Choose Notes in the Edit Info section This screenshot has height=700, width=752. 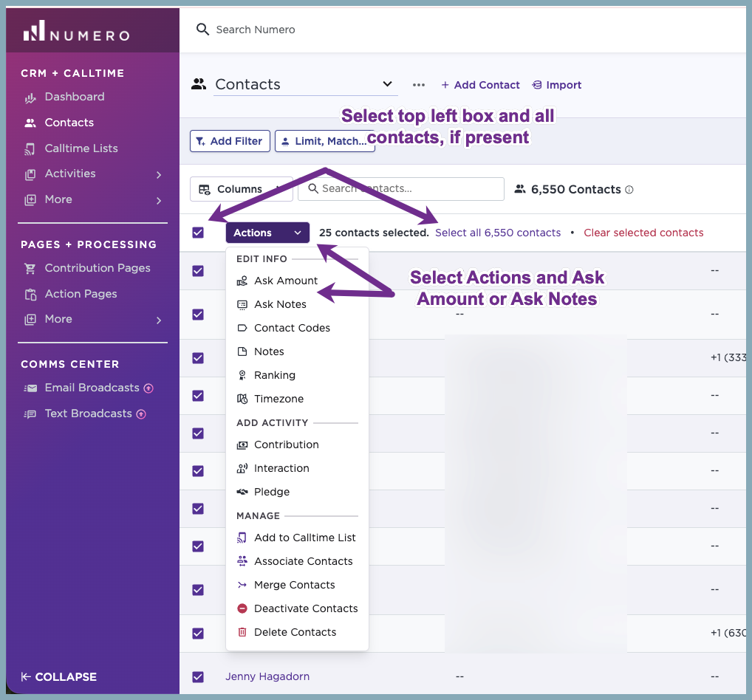(298, 352)
